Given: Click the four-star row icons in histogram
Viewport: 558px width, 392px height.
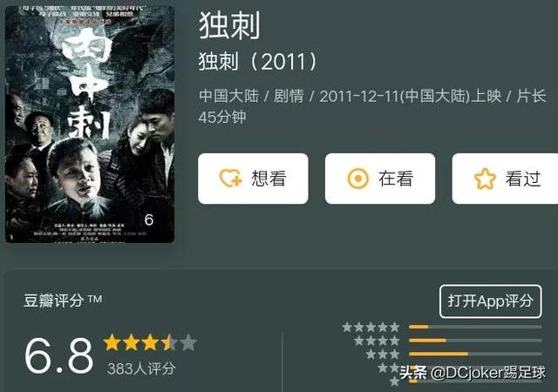Looking at the screenshot, I should click(377, 341).
